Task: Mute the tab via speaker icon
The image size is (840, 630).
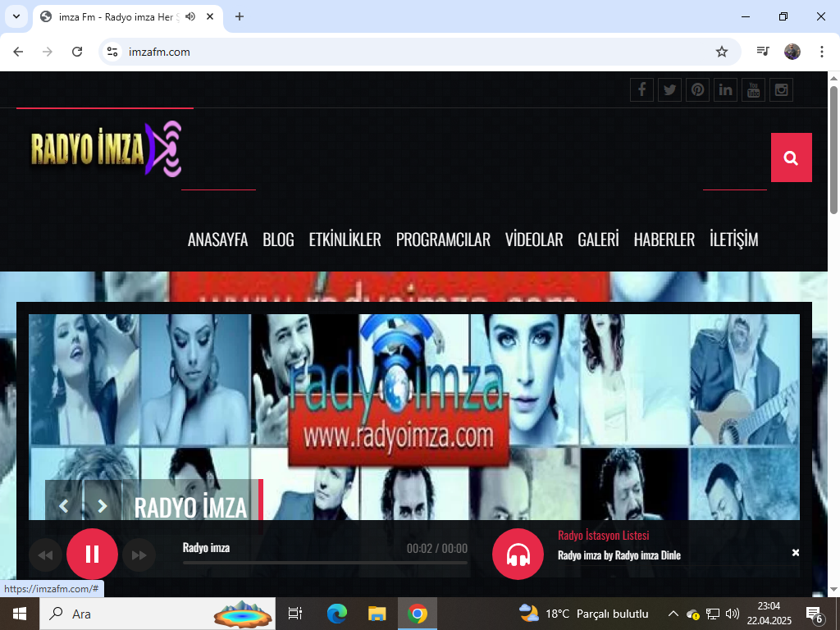Action: click(190, 16)
